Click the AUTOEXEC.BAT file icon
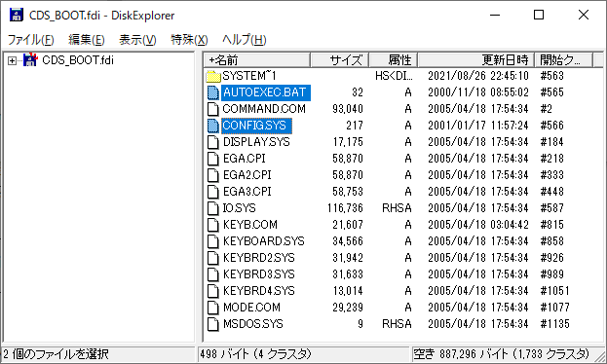Viewport: 607px width, 364px height. 213,92
